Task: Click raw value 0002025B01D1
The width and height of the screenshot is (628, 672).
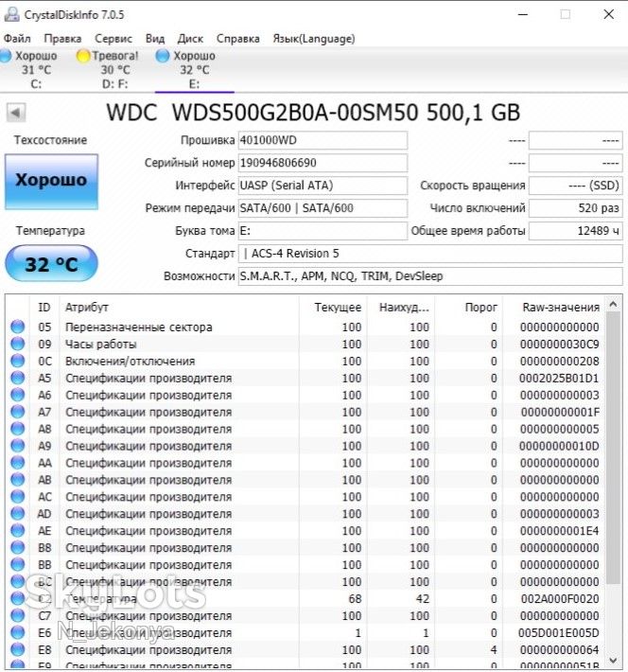Action: (559, 379)
